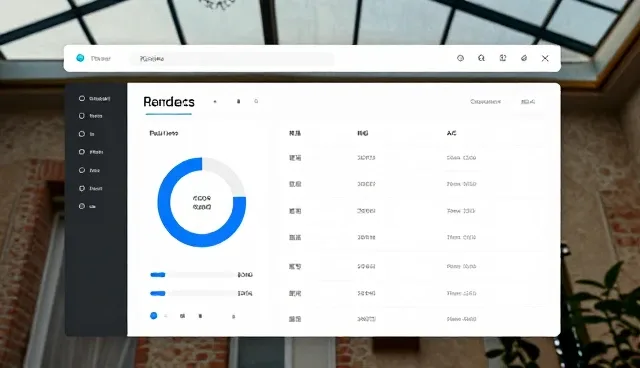Click the rightmost button in panel header
The height and width of the screenshot is (368, 640).
(x=528, y=102)
